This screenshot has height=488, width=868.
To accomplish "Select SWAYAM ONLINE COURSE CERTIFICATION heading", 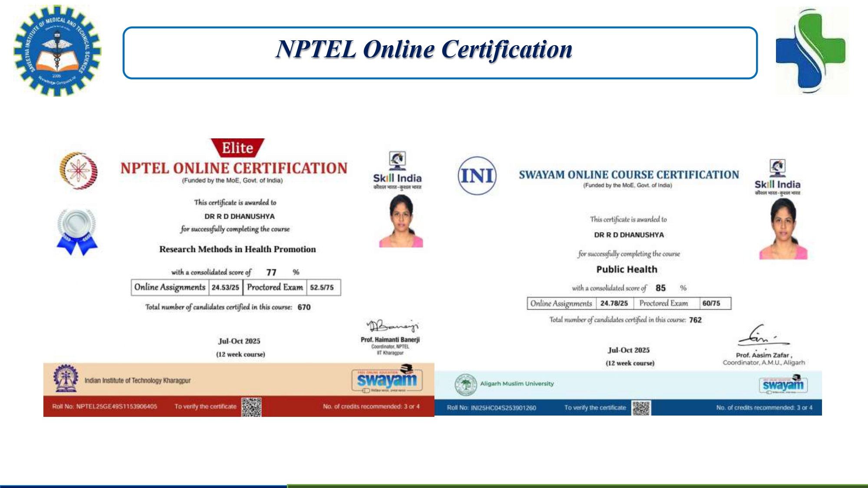I will pos(629,175).
